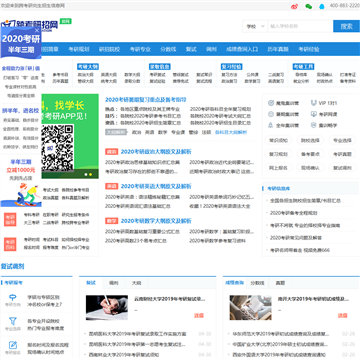Viewport: 360px width, 360px height.
Task: Select the white carousel dot on banner
Action: (x=86, y=174)
